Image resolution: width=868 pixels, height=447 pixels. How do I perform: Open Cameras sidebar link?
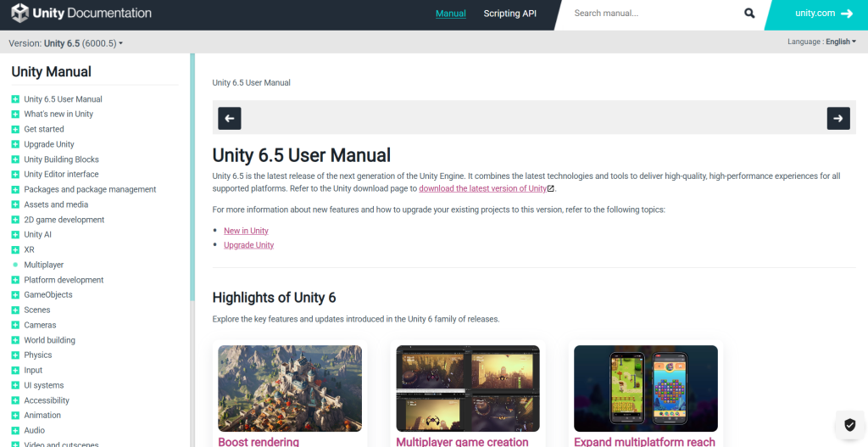click(x=40, y=325)
